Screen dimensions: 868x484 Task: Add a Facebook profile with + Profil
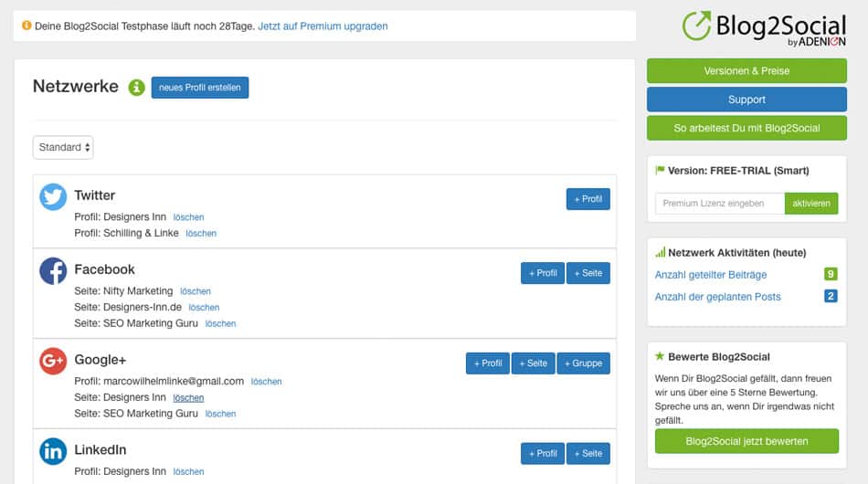click(543, 273)
